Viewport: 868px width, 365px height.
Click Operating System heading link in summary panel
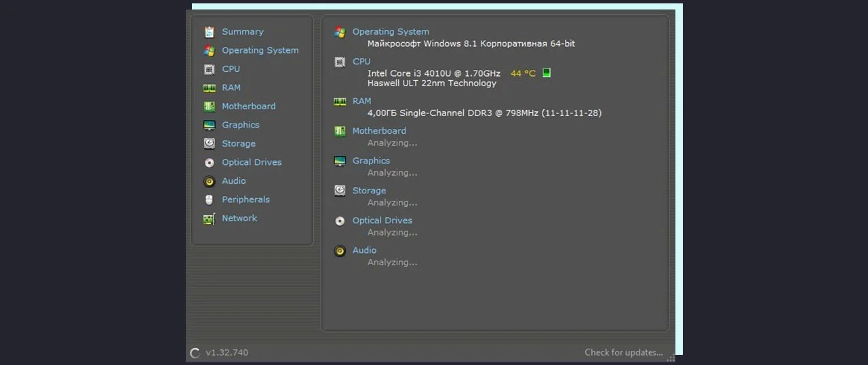click(x=391, y=32)
